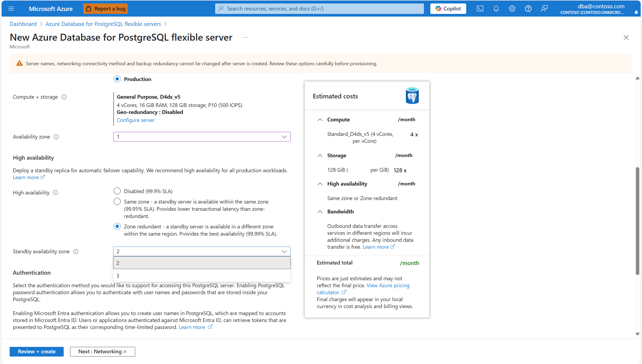Choose zone 3 in standby dropdown list
642x364 pixels.
pyautogui.click(x=202, y=275)
